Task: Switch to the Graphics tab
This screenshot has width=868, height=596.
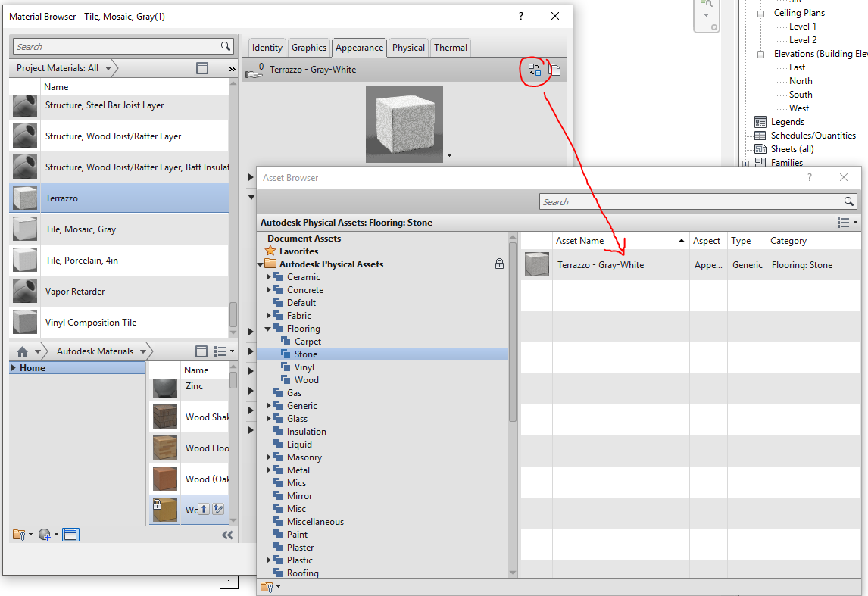Action: coord(309,48)
